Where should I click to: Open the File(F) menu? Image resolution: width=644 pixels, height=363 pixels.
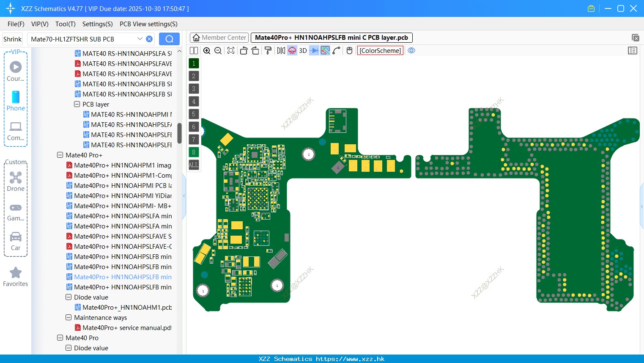tap(16, 24)
